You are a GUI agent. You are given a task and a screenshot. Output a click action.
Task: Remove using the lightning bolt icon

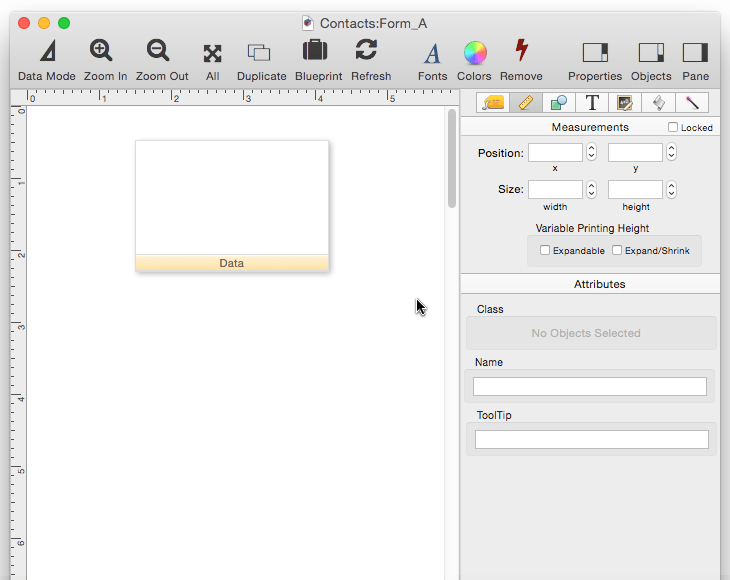521,52
